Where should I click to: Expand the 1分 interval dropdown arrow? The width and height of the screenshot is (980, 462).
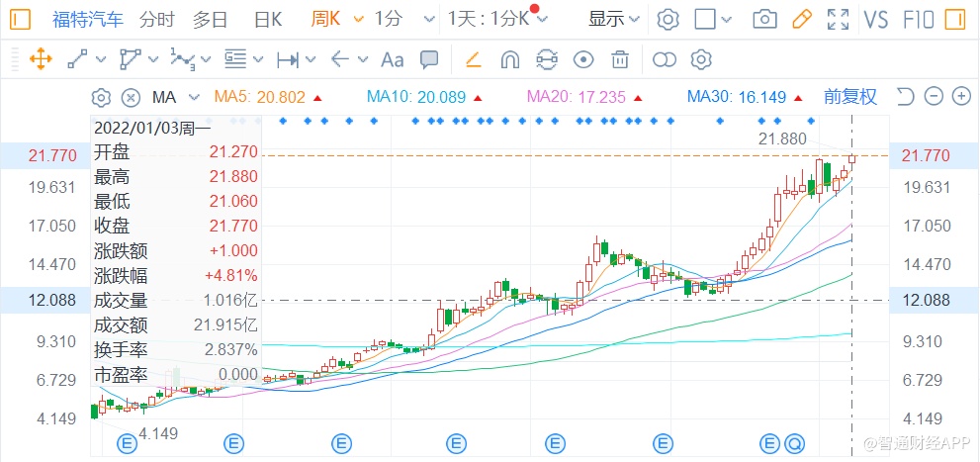pyautogui.click(x=429, y=20)
